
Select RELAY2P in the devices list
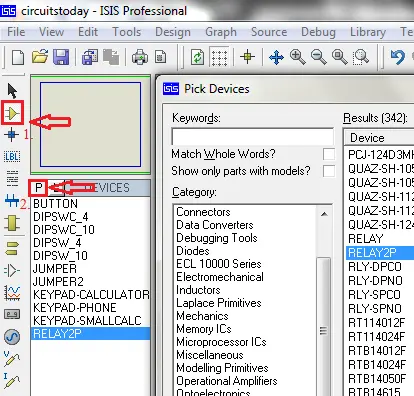coord(90,334)
